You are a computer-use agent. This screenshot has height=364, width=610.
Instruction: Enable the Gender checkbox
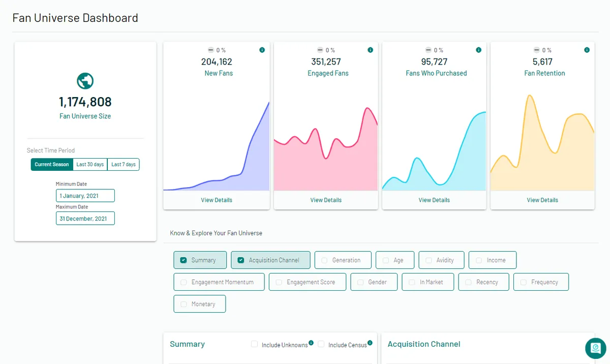point(360,282)
